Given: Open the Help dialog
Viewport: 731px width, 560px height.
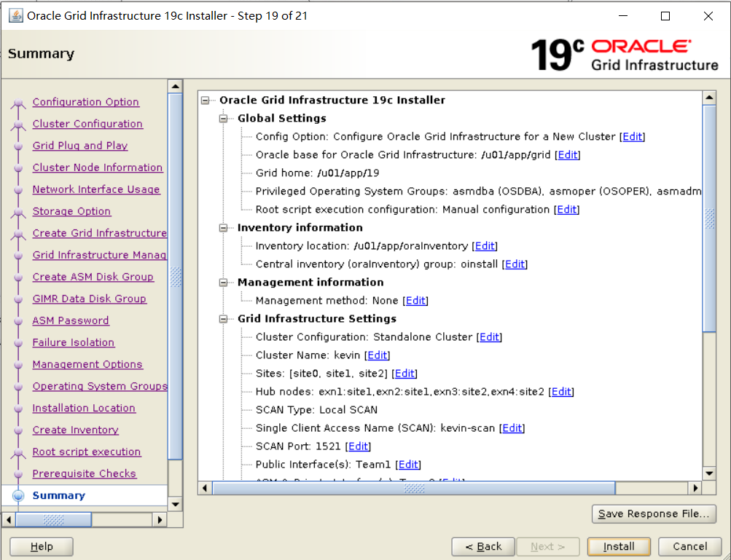Looking at the screenshot, I should [x=42, y=546].
